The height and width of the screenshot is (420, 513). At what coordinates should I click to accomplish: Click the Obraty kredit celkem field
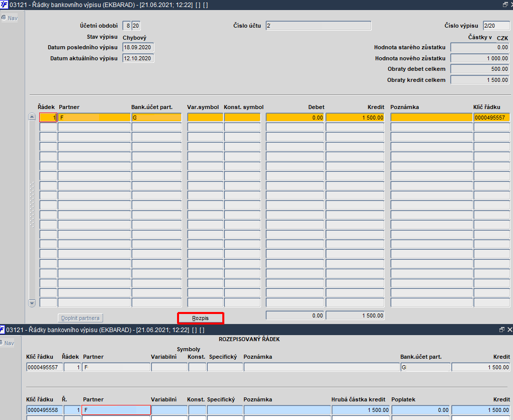tap(480, 80)
